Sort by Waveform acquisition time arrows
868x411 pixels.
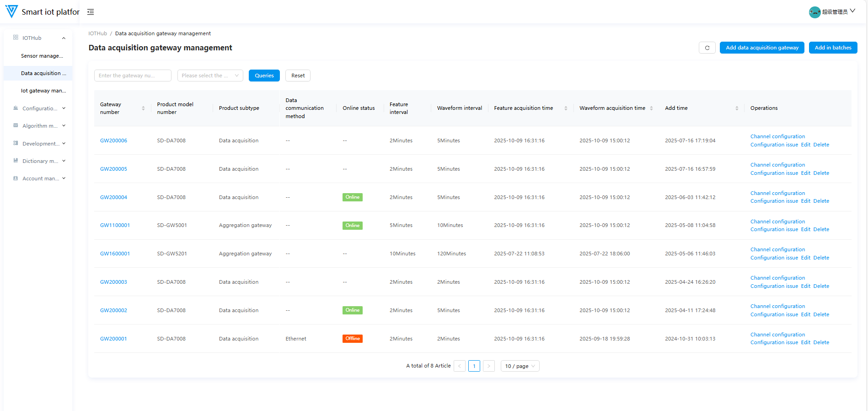pyautogui.click(x=651, y=108)
